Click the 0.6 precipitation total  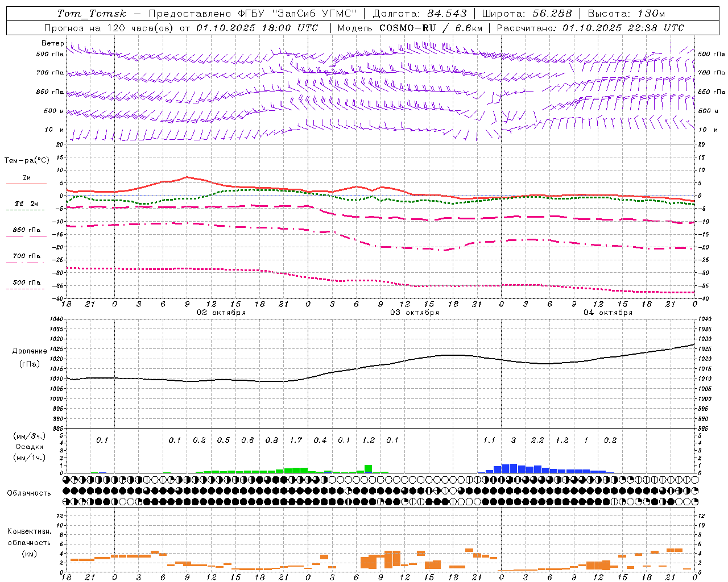247,440
